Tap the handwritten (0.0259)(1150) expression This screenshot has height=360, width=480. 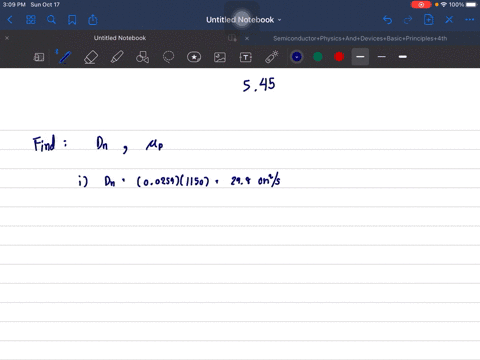click(173, 181)
